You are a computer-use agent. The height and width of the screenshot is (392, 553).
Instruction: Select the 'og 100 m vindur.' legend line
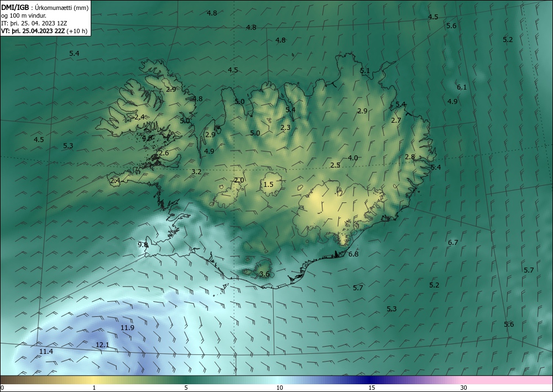pos(24,15)
